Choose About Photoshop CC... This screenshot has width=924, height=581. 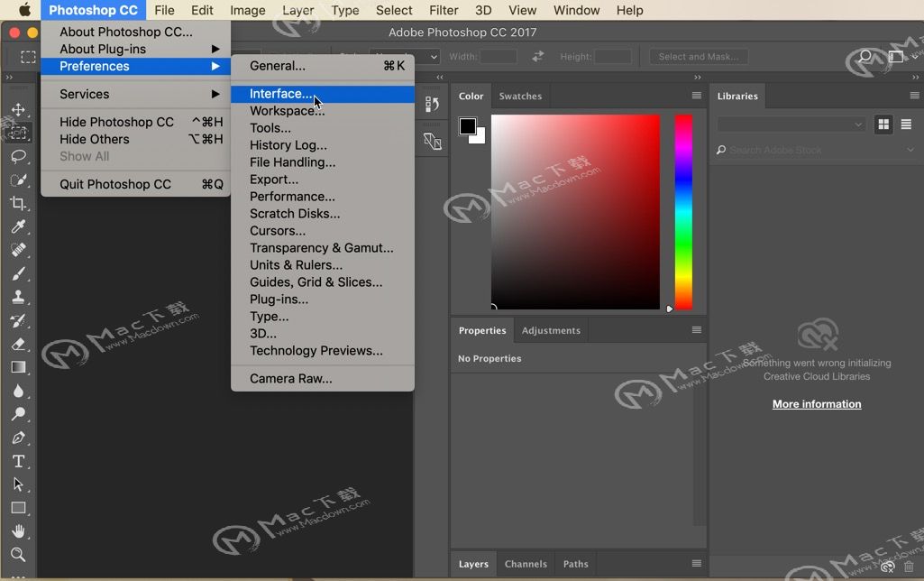tap(135, 32)
